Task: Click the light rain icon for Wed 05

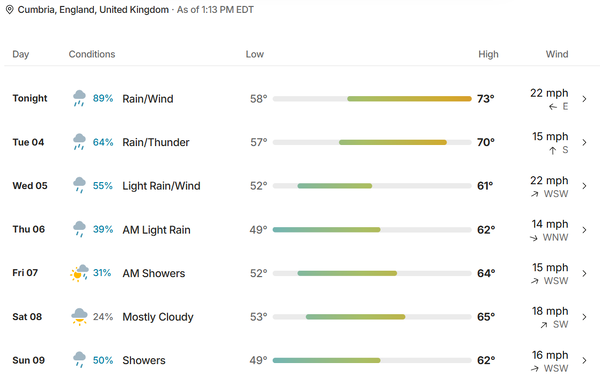Action: (x=79, y=185)
